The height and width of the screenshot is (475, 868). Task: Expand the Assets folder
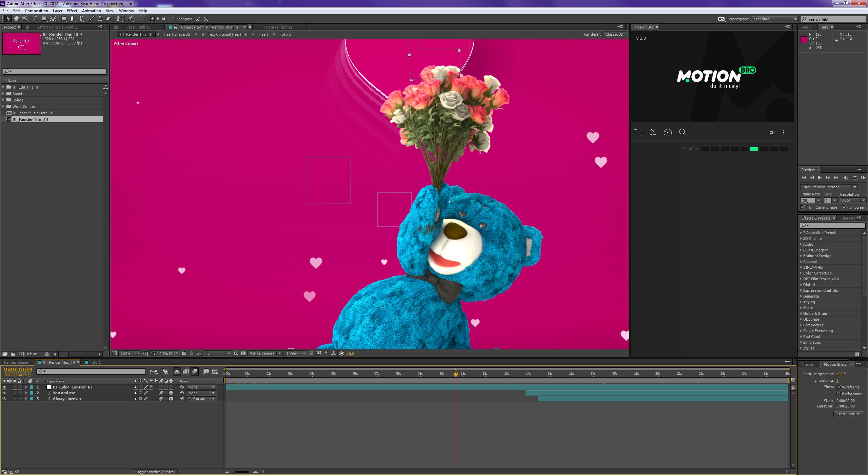[3, 93]
